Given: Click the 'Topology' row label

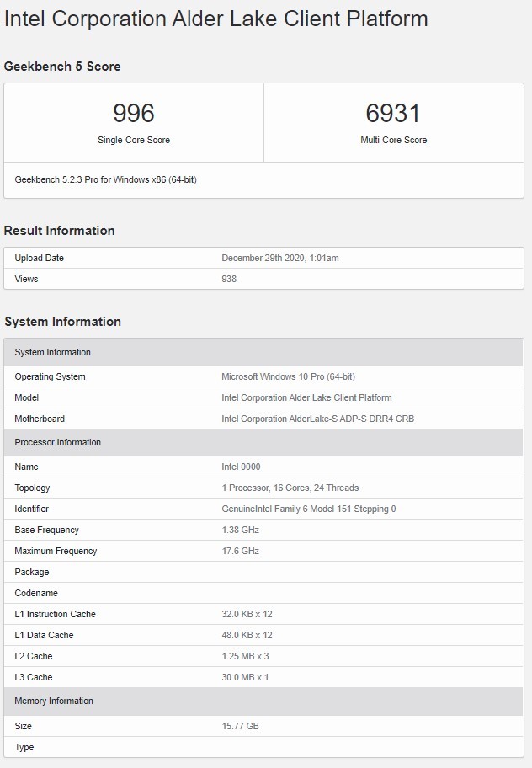Looking at the screenshot, I should (32, 488).
